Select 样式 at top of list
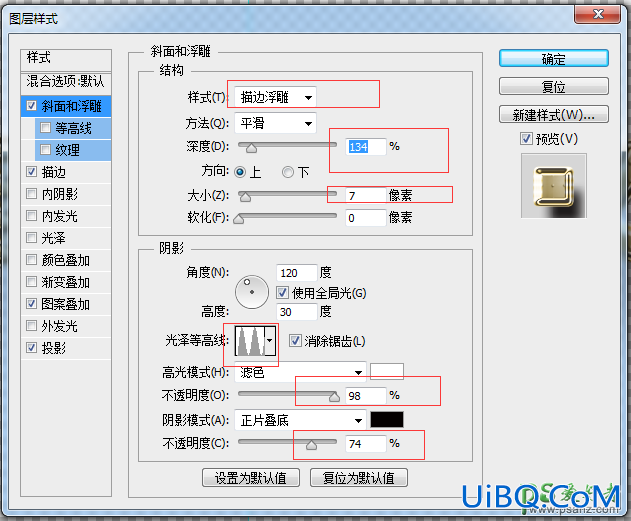Image resolution: width=631 pixels, height=521 pixels. point(66,60)
